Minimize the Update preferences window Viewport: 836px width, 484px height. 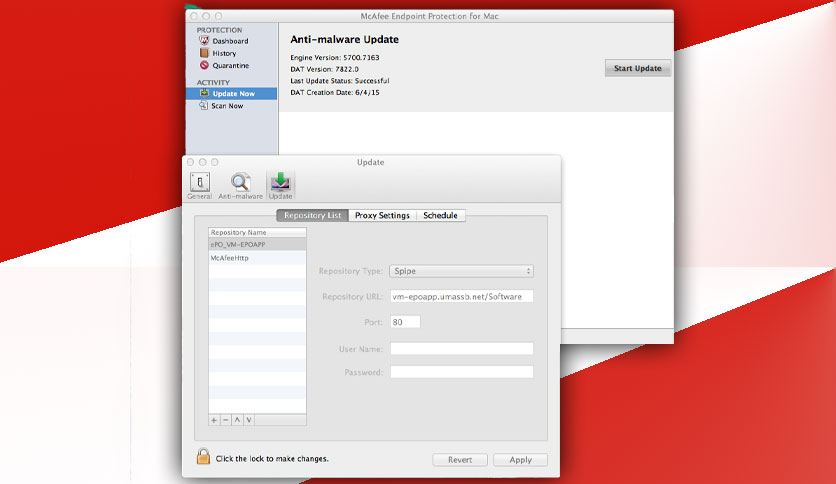[x=203, y=162]
